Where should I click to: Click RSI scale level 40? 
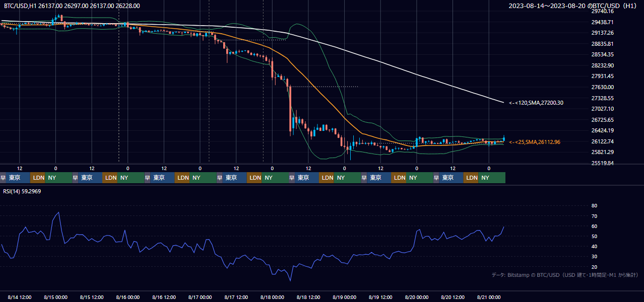(x=594, y=246)
